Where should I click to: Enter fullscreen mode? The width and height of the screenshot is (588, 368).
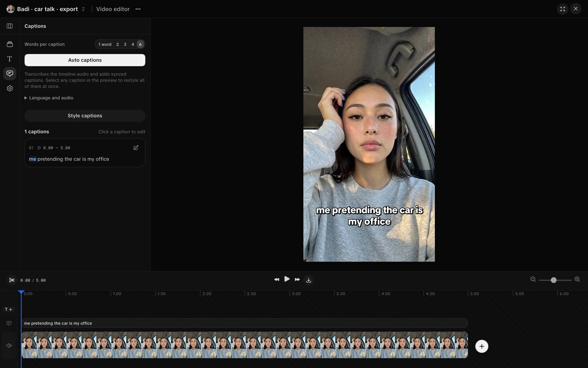(x=563, y=9)
